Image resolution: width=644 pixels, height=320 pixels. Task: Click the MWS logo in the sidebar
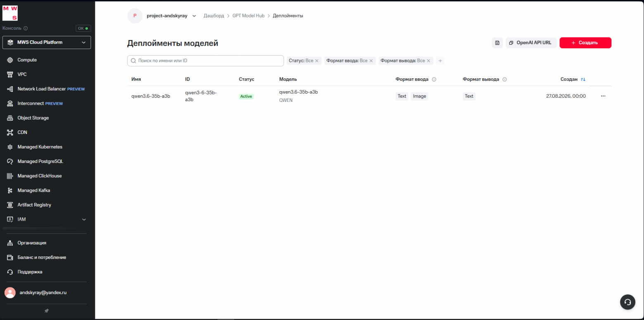point(10,13)
